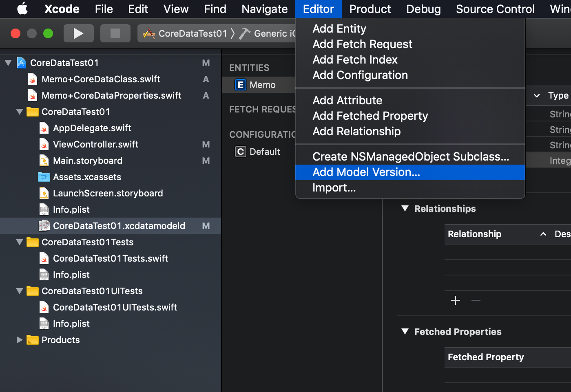The height and width of the screenshot is (392, 571).
Task: Click Add Entity in the Editor menu
Action: coord(339,29)
